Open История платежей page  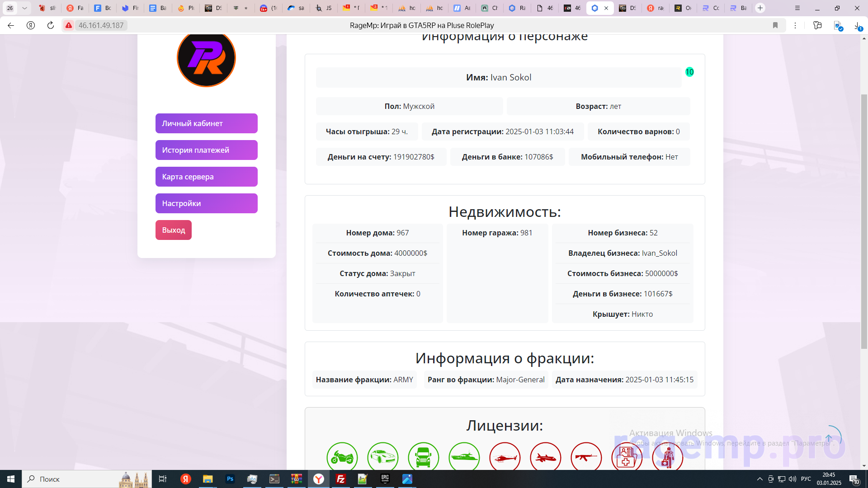207,150
